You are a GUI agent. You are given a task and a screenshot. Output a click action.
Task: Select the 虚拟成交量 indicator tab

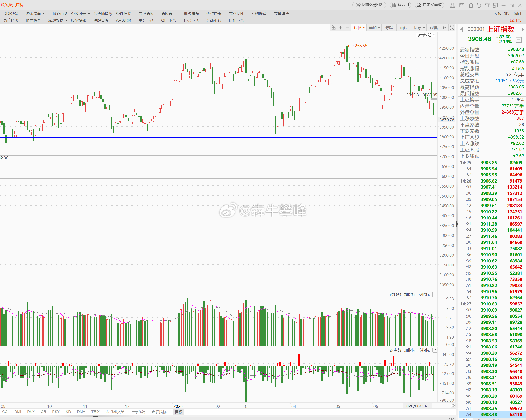(x=115, y=412)
